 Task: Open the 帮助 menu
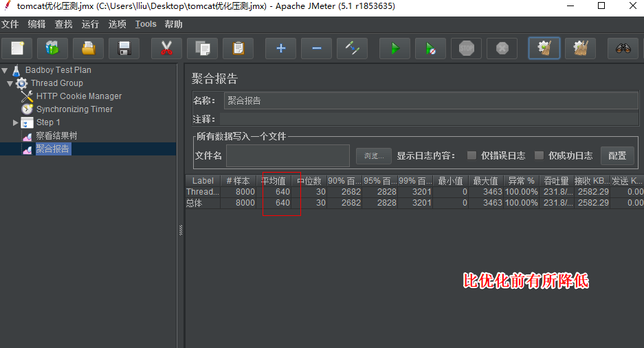click(x=173, y=24)
